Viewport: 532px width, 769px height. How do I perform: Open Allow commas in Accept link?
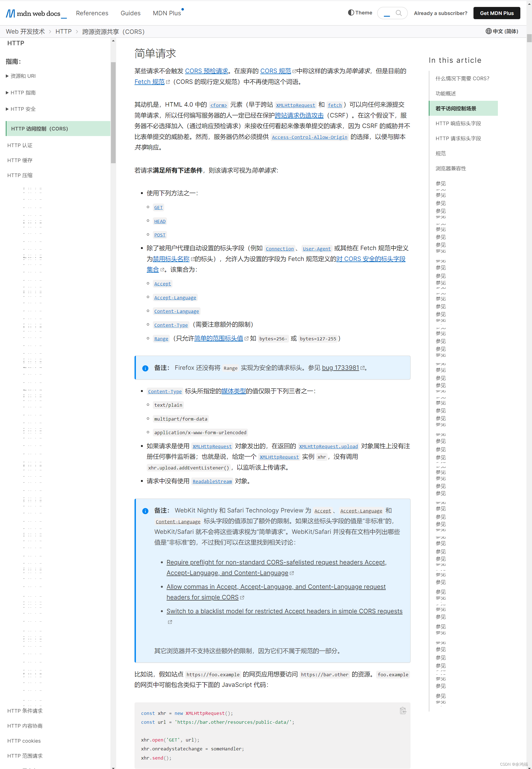coord(276,592)
